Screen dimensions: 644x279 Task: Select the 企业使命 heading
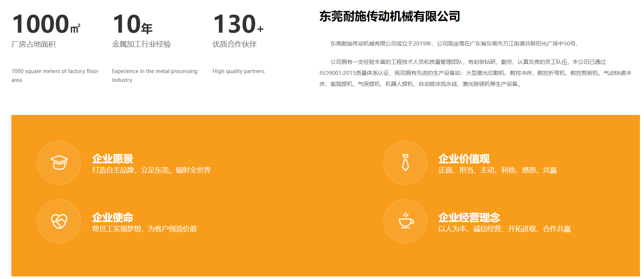[x=113, y=217]
